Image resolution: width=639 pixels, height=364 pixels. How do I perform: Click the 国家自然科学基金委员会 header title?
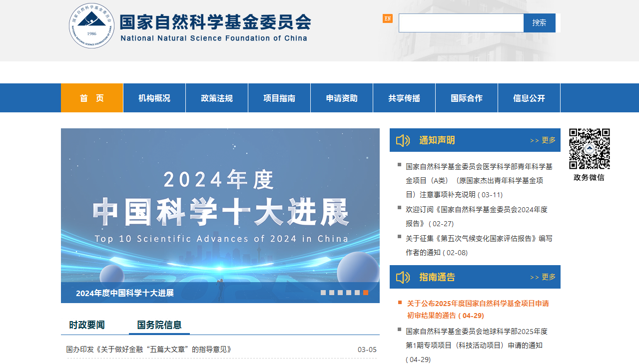[215, 22]
